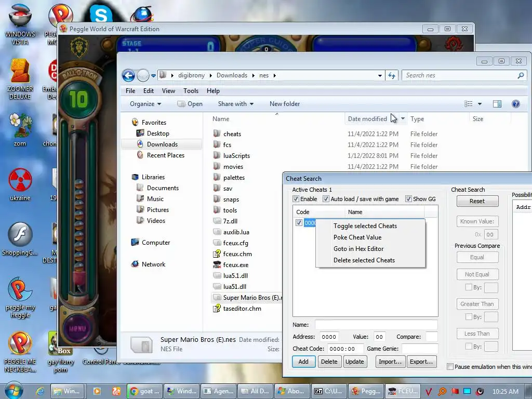
Task: Focus the Address field showing 0000
Action: coord(329,337)
